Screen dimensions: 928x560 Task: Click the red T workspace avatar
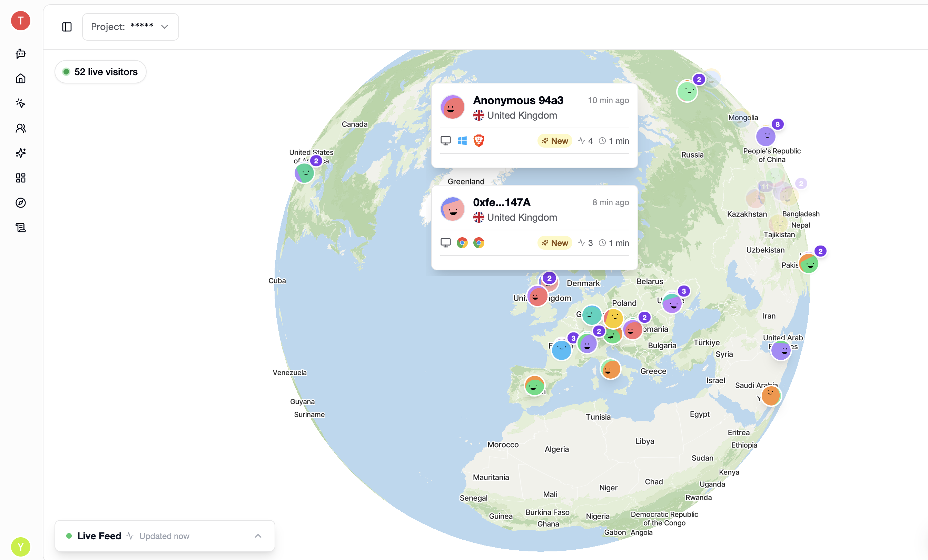[x=21, y=21]
